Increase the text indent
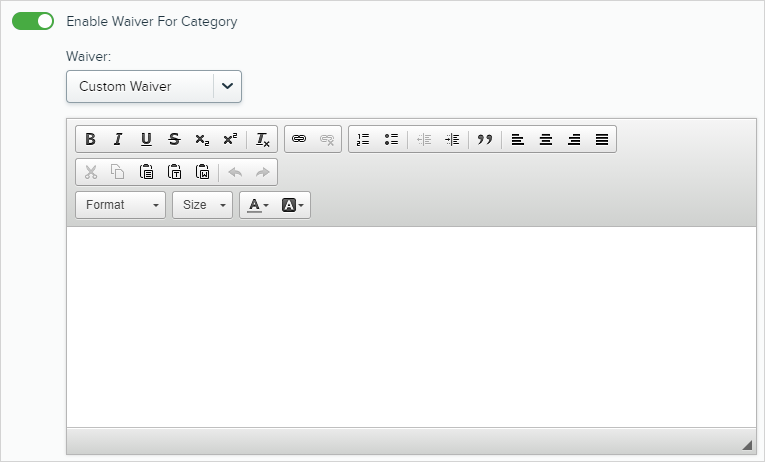Image resolution: width=765 pixels, height=462 pixels. [452, 139]
